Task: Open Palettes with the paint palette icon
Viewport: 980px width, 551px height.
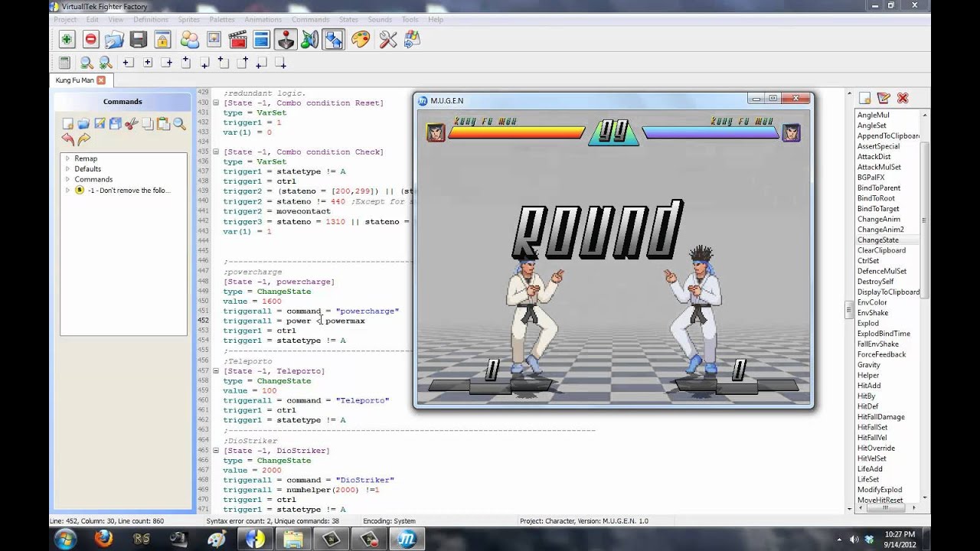Action: coord(361,40)
